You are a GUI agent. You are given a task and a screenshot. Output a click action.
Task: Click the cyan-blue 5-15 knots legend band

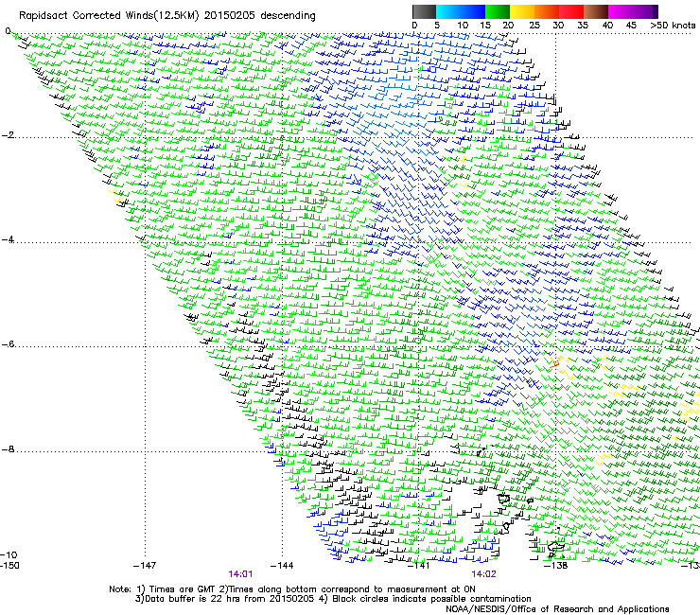(x=461, y=11)
